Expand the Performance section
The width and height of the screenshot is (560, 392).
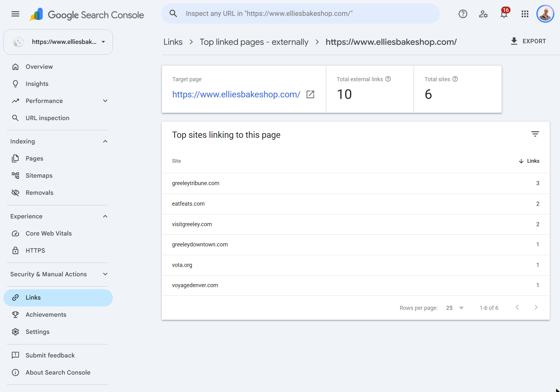105,101
